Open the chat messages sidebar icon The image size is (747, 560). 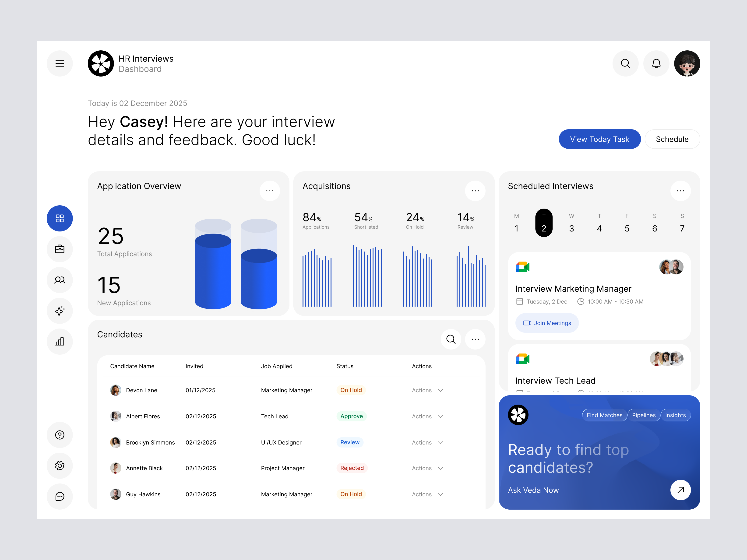(x=60, y=496)
